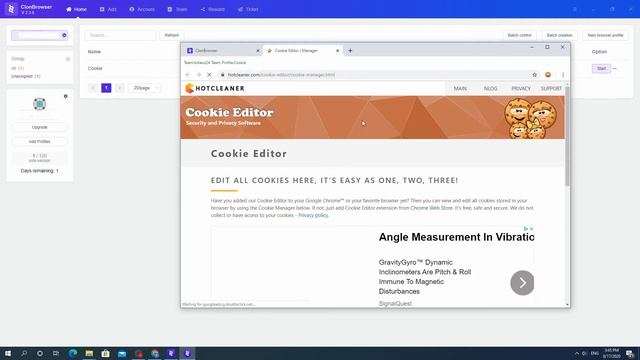The width and height of the screenshot is (640, 360).
Task: Open the Reward section in ClonBrowser
Action: [x=213, y=9]
